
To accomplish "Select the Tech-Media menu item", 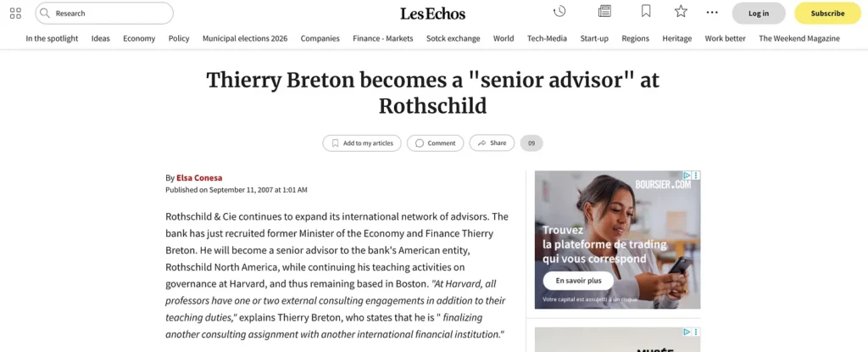I will (x=547, y=38).
